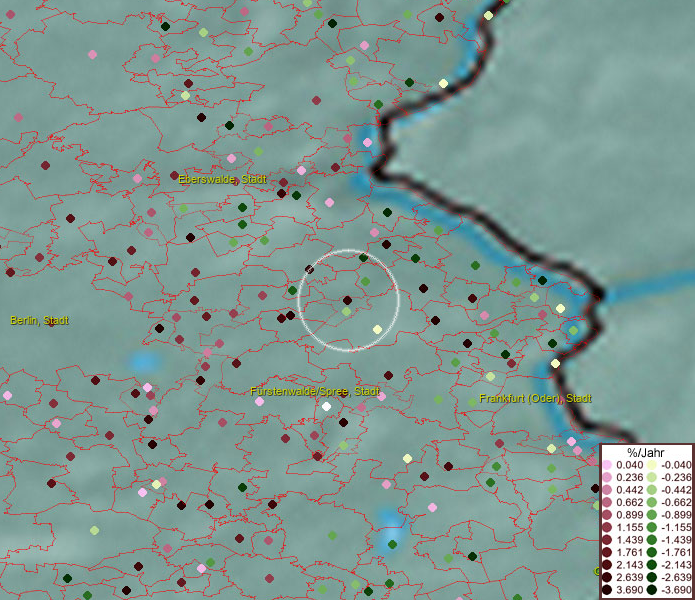Screen dimensions: 695x600
Task: Select the -0.899 legend value
Action: (x=676, y=515)
